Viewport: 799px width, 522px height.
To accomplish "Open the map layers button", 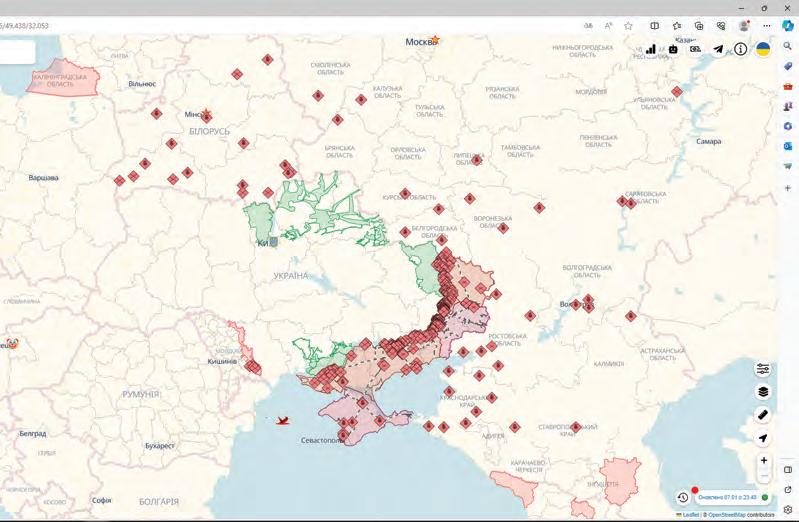I will pyautogui.click(x=763, y=392).
